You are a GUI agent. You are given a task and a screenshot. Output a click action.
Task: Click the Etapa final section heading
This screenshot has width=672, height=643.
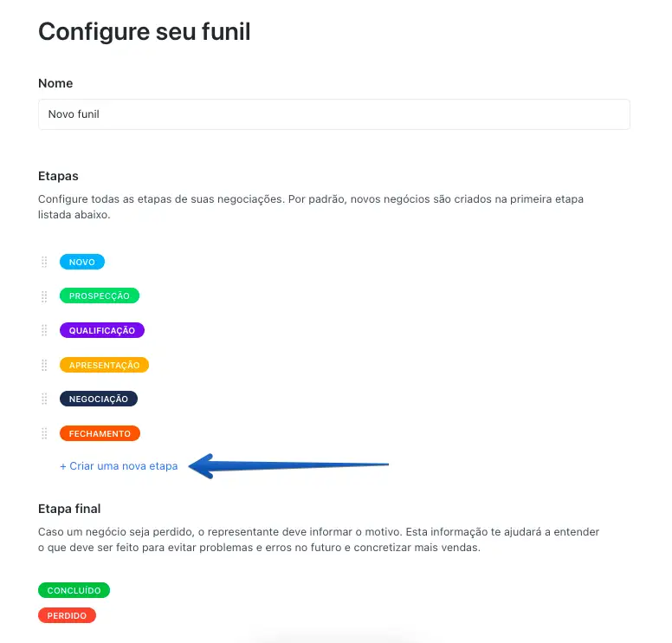69,508
